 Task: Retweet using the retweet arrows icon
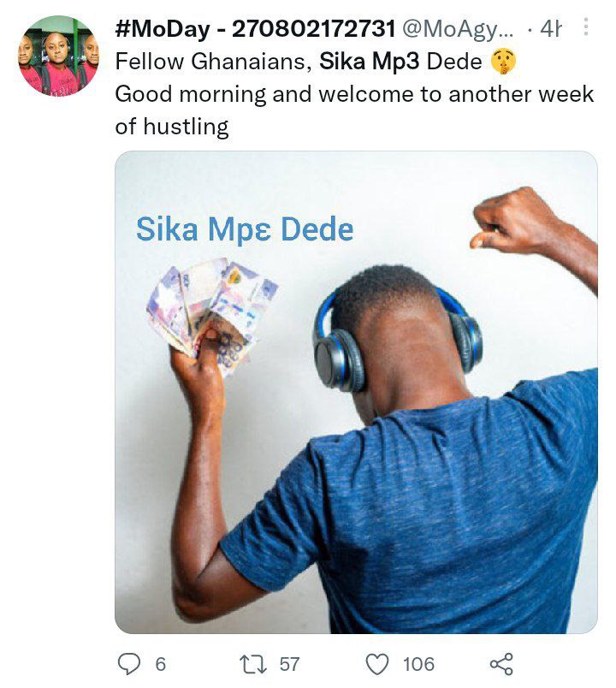click(x=252, y=664)
